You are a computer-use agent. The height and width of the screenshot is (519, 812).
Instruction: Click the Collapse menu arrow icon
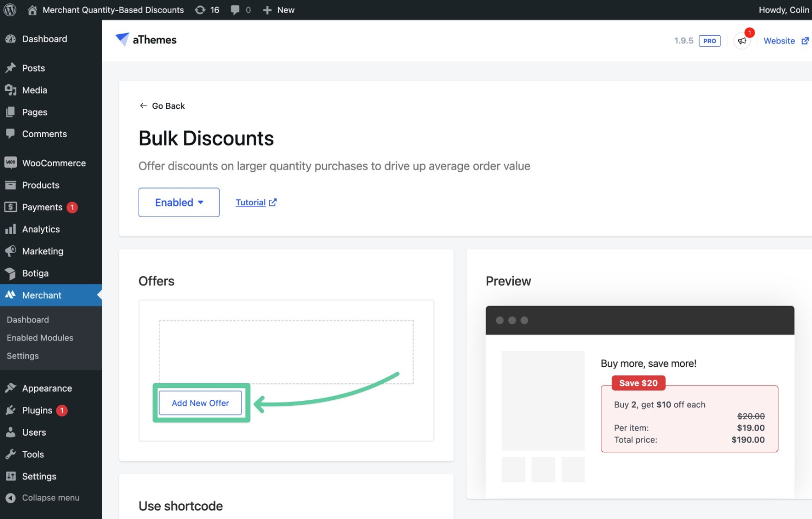(x=10, y=498)
